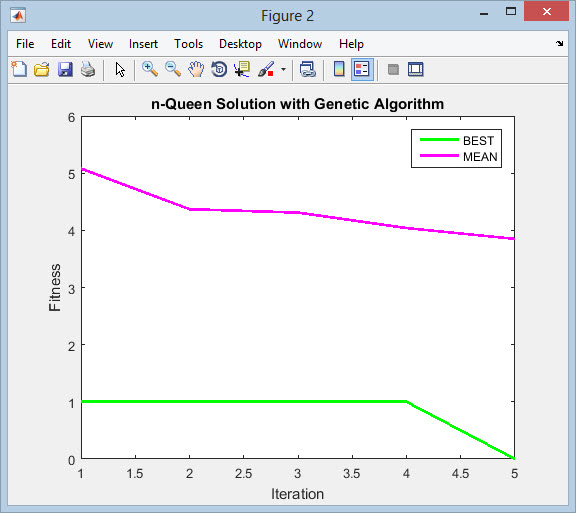Toggle the Insert Legend button
The width and height of the screenshot is (576, 513).
click(362, 69)
